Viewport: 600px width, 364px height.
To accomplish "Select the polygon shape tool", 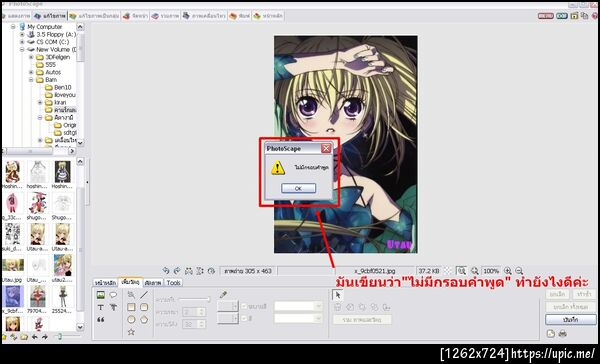I will (144, 320).
